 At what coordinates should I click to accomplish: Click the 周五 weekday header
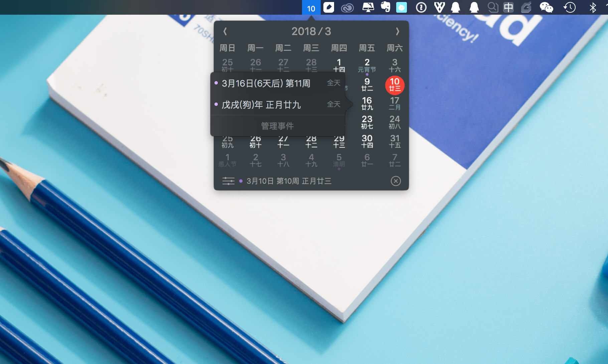pos(367,48)
